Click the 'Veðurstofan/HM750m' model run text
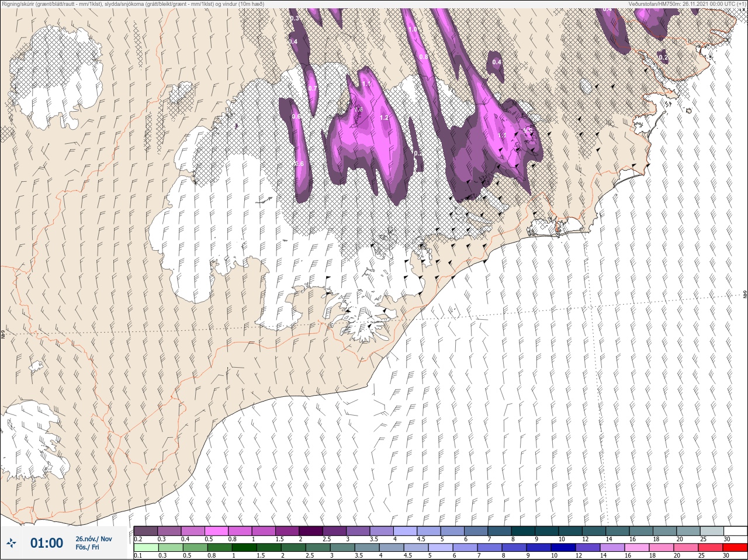The width and height of the screenshot is (748, 560). 688,4
